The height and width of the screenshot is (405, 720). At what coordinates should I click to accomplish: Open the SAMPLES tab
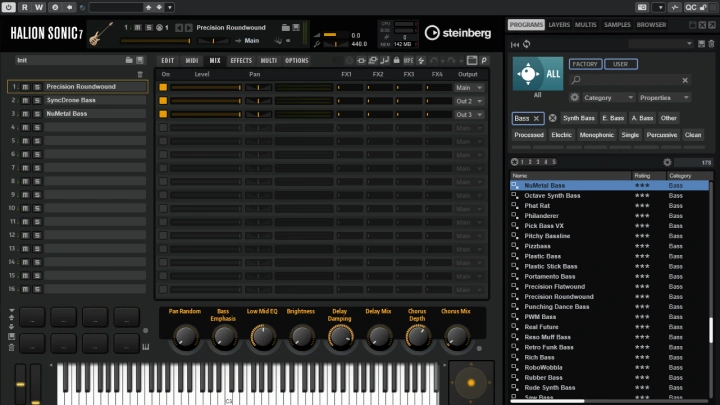617,25
